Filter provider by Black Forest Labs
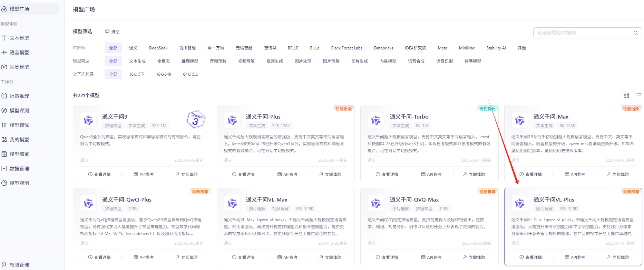 point(347,48)
